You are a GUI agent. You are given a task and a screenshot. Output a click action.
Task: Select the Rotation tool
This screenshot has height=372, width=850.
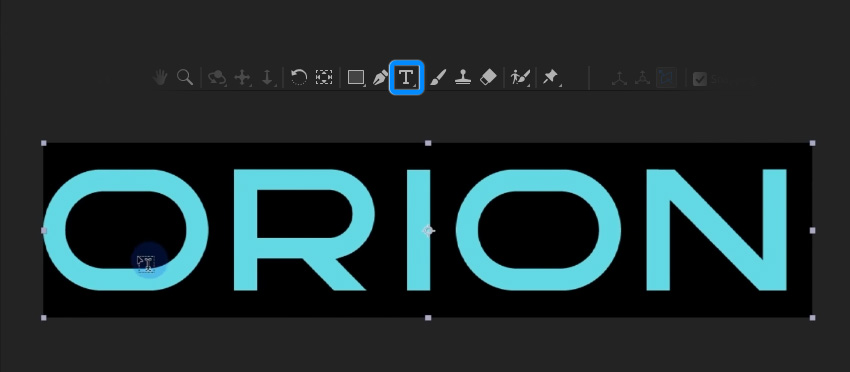[299, 78]
